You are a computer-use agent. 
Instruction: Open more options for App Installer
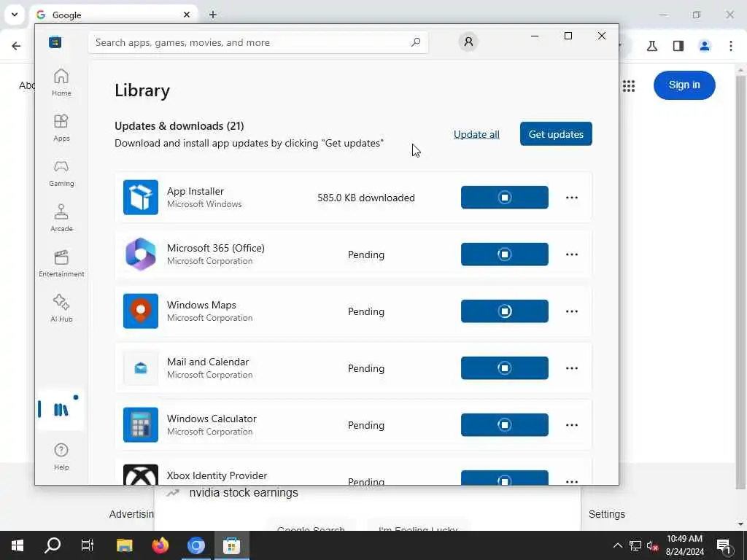[572, 197]
